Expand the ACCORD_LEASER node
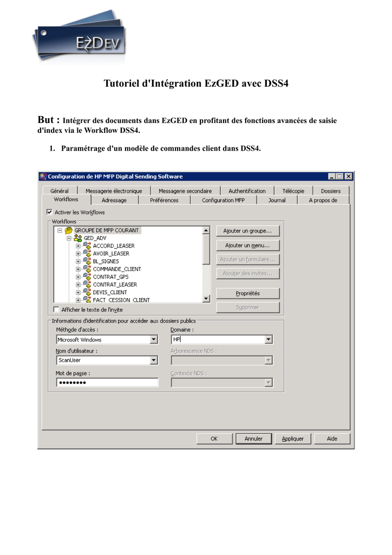The width and height of the screenshot is (392, 555). [x=78, y=246]
